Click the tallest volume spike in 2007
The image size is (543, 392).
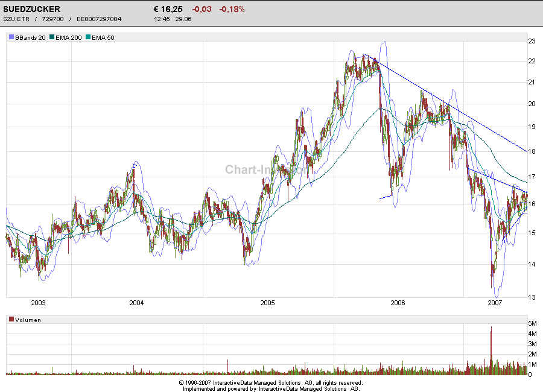[x=491, y=350]
